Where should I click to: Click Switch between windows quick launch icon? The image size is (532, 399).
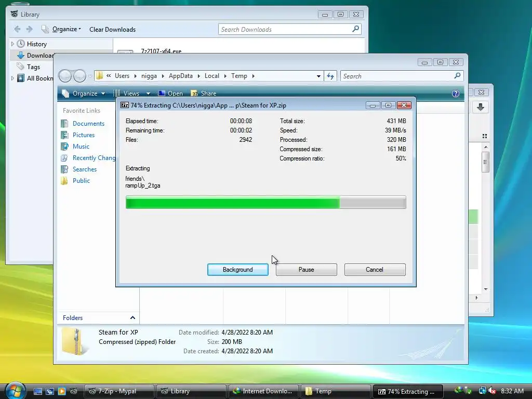50,391
